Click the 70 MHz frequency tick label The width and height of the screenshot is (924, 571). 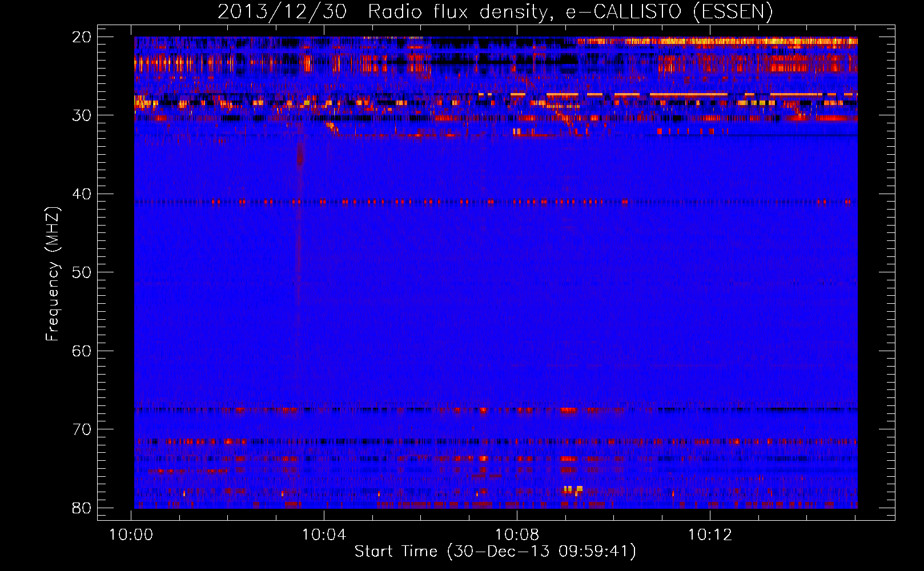pos(82,429)
